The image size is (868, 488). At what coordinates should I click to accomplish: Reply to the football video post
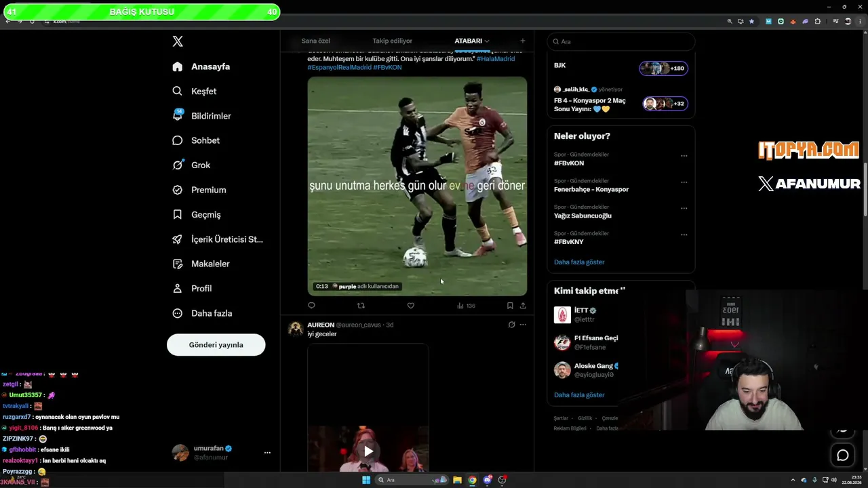311,306
